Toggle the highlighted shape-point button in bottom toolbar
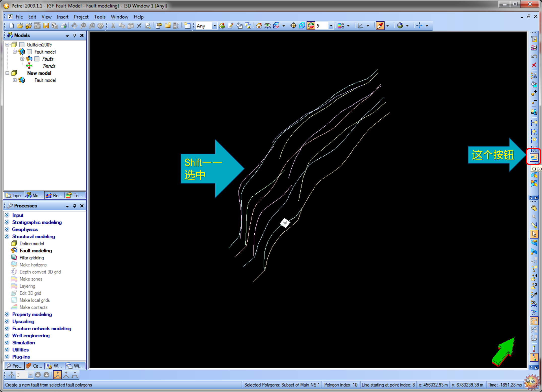The image size is (542, 392). [57, 375]
